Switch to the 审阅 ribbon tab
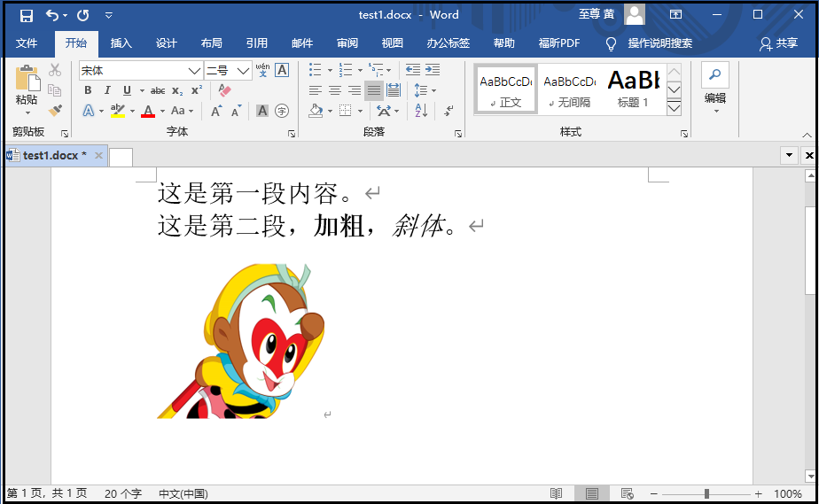This screenshot has width=819, height=504. click(x=347, y=43)
